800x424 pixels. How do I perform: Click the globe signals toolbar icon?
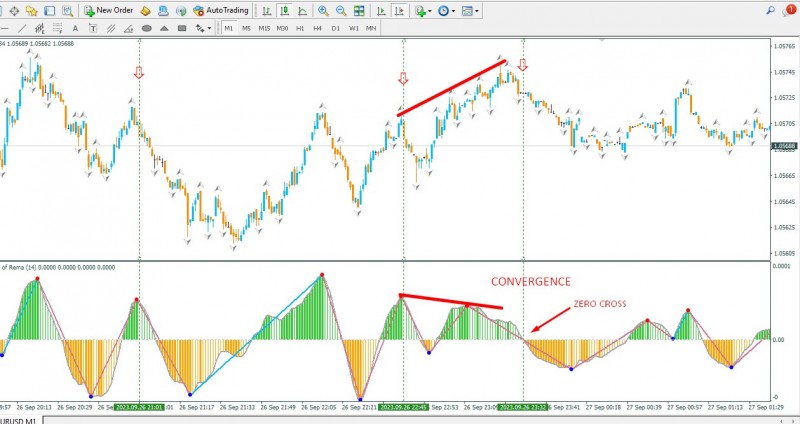pos(181,10)
